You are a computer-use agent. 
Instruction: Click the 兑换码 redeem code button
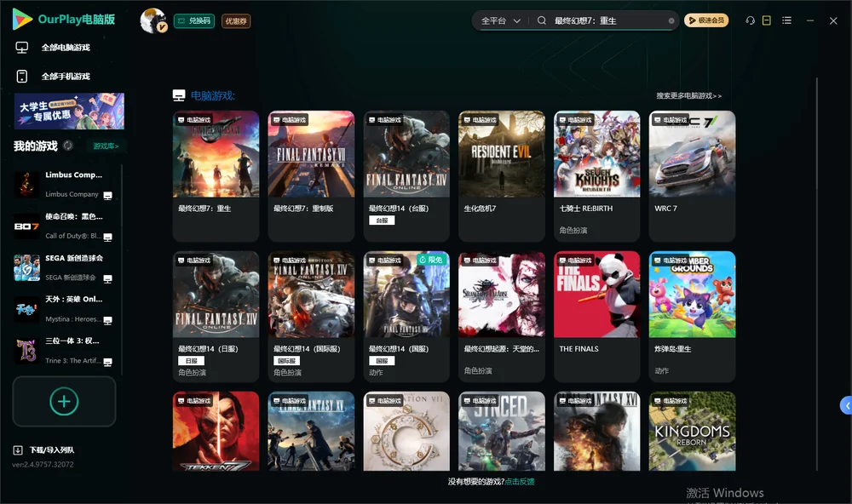(194, 20)
